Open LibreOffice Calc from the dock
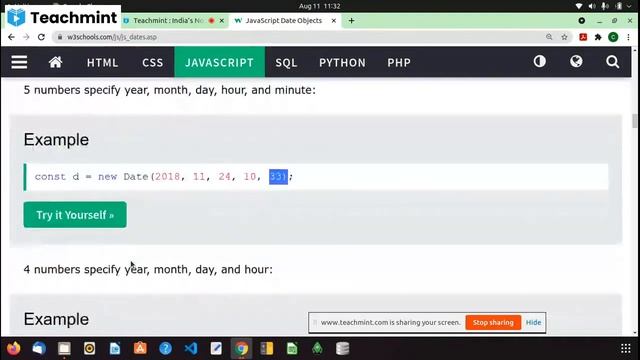Screen dimensions: 640x360 (292, 348)
